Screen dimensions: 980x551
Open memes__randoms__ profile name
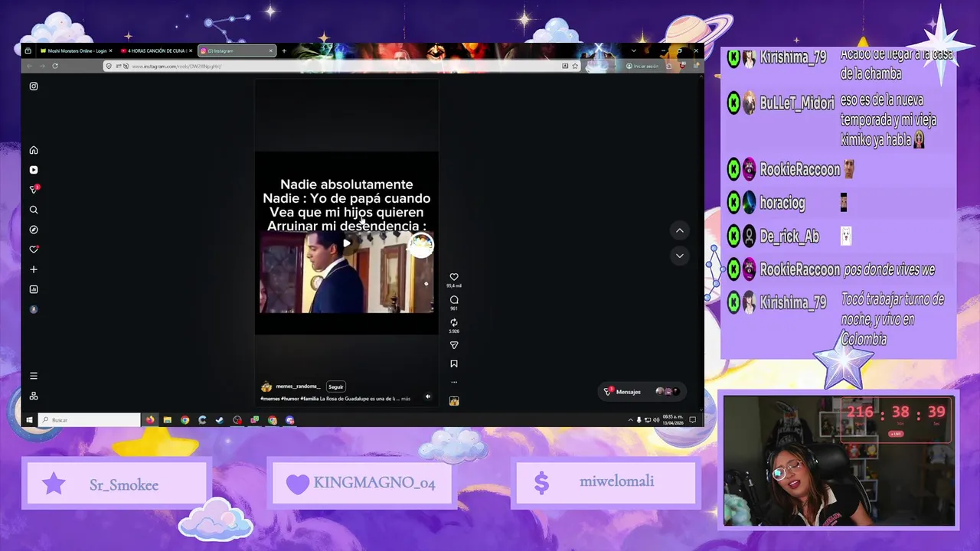point(298,386)
